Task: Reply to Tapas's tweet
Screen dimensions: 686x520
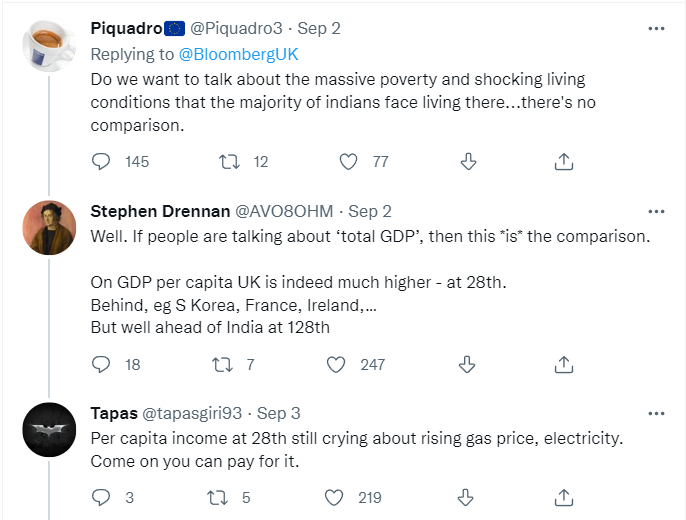Action: tap(101, 497)
